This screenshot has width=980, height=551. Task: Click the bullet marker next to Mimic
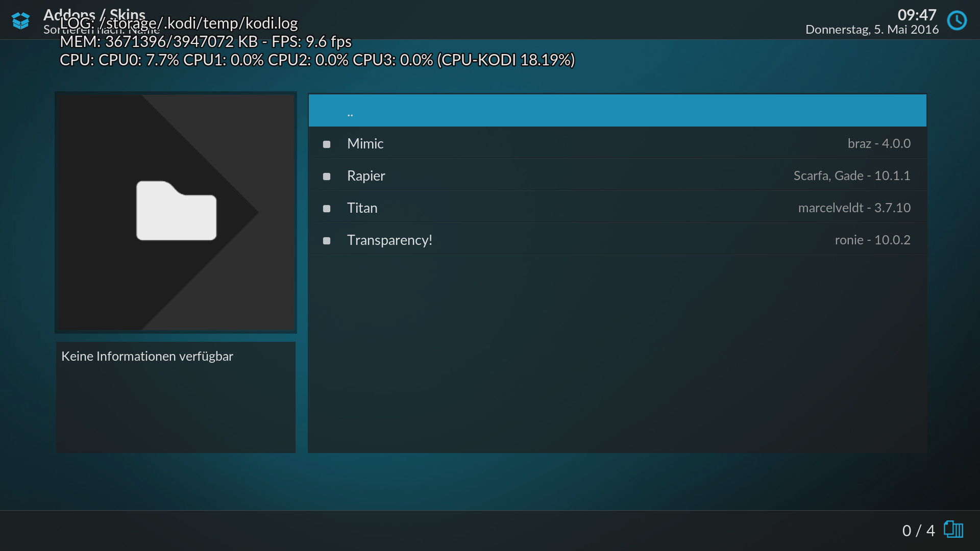[x=327, y=144]
